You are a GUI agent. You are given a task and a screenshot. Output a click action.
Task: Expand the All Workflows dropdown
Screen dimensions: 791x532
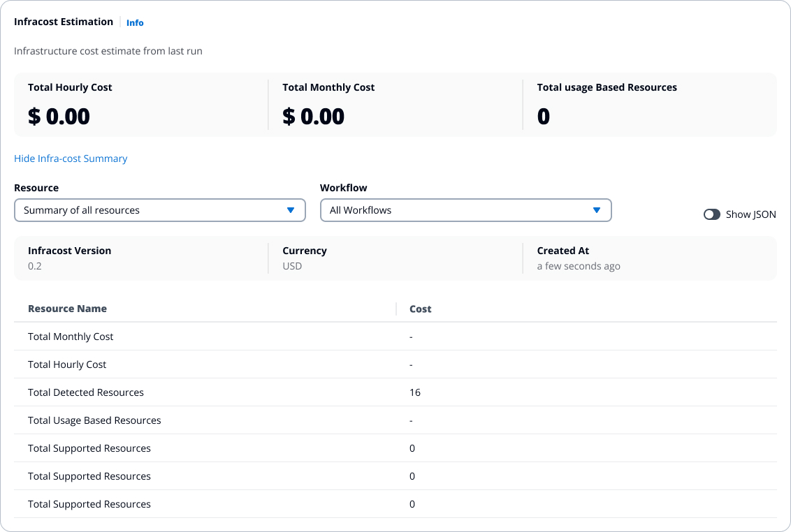click(465, 210)
